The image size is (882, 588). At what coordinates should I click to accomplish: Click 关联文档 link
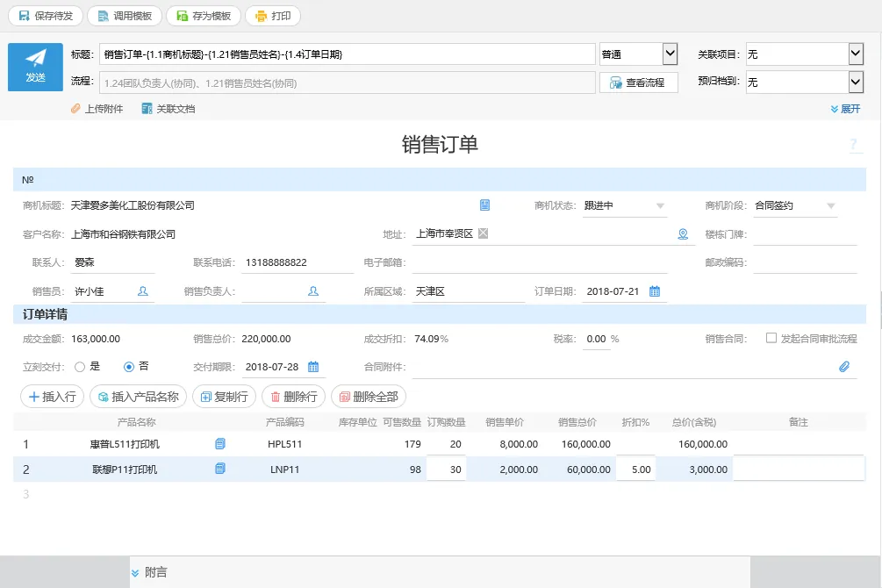coord(169,109)
